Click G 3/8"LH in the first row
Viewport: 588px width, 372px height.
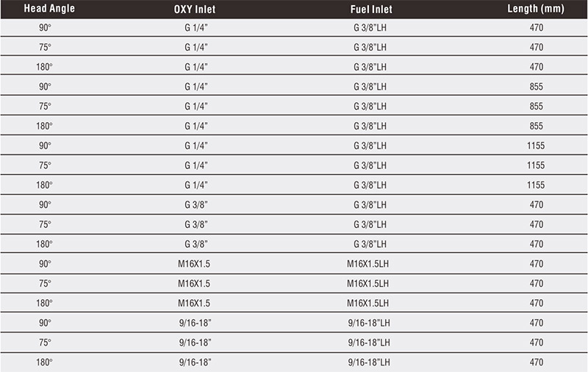[370, 28]
